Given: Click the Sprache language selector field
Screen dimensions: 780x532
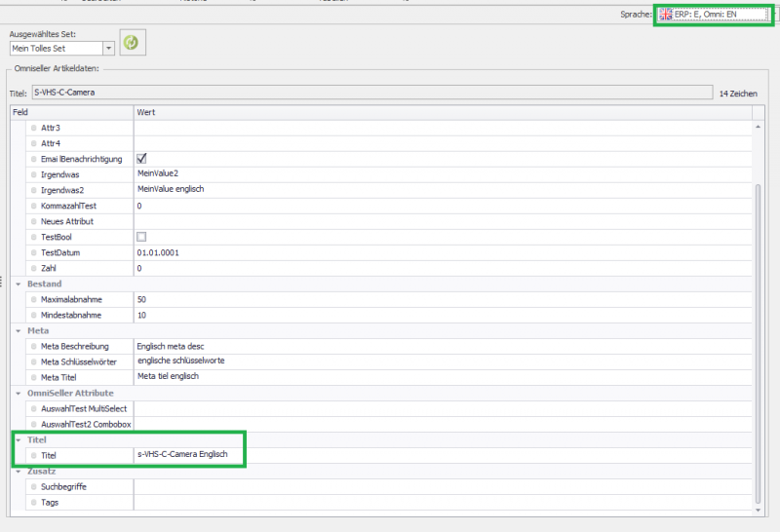Looking at the screenshot, I should pos(714,15).
